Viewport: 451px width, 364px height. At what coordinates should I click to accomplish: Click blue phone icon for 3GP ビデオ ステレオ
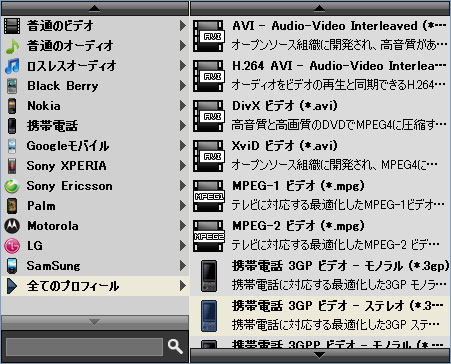(209, 316)
